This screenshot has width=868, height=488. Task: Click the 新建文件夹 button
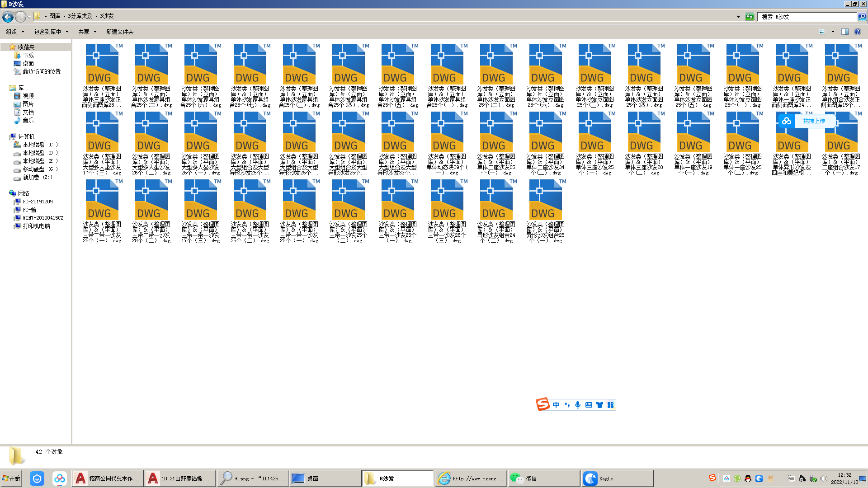(120, 32)
